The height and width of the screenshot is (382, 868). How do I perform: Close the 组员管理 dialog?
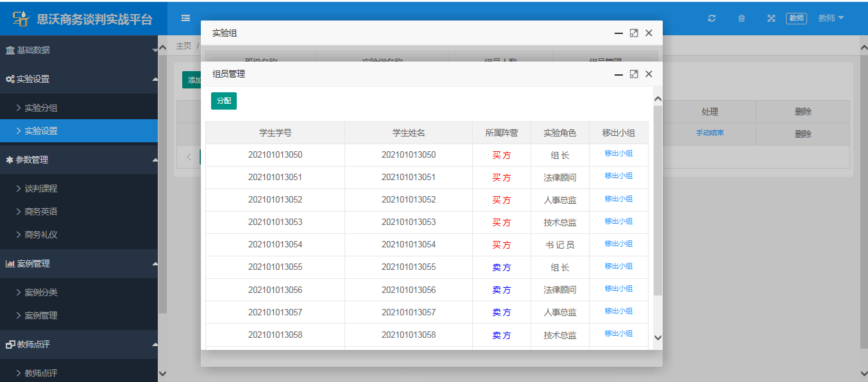click(x=649, y=74)
